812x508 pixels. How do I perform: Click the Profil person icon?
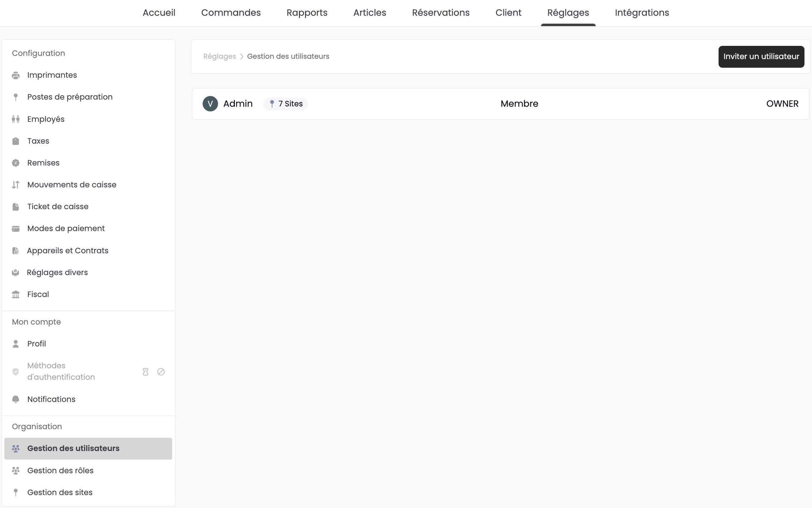pyautogui.click(x=16, y=344)
